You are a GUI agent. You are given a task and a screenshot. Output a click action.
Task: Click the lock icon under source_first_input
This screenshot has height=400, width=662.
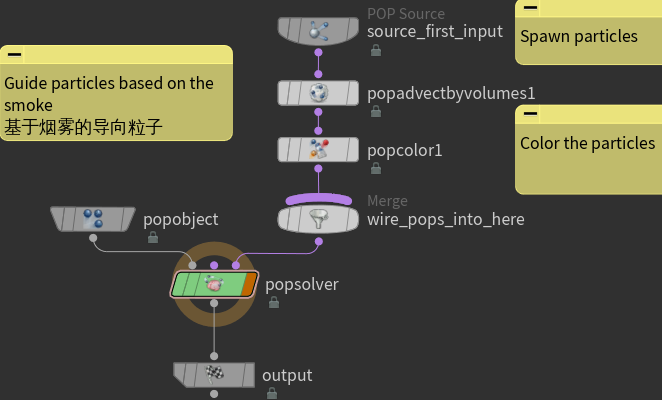click(x=375, y=51)
